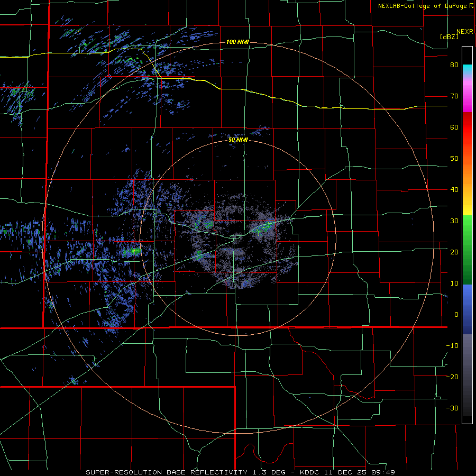Click the 10 dBZ legend value

[x=454, y=283]
